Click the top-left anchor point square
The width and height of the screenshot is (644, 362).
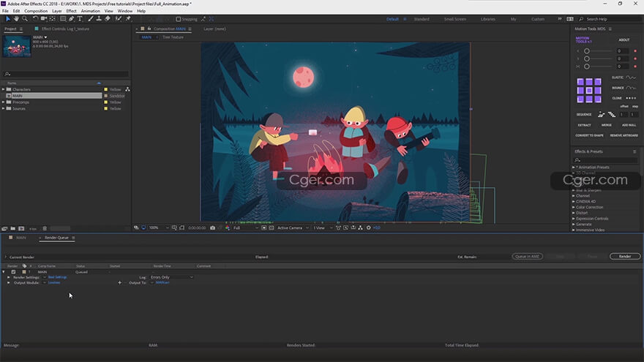tap(580, 82)
